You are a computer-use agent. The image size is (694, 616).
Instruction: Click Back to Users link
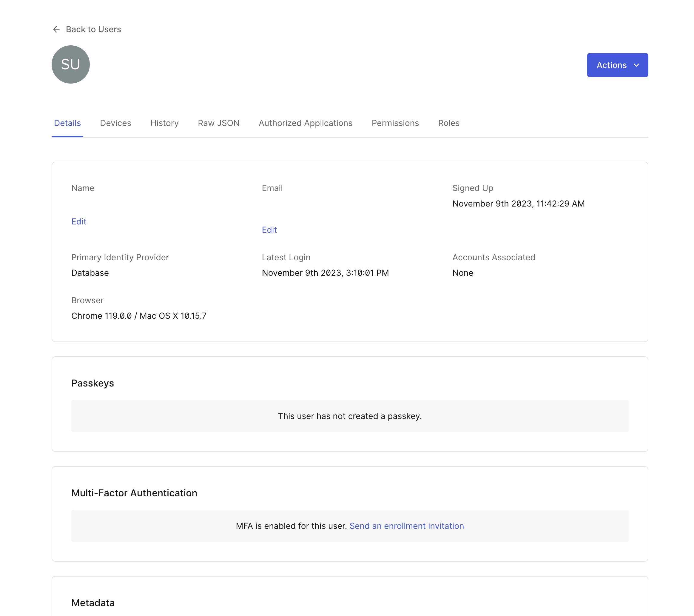[93, 29]
